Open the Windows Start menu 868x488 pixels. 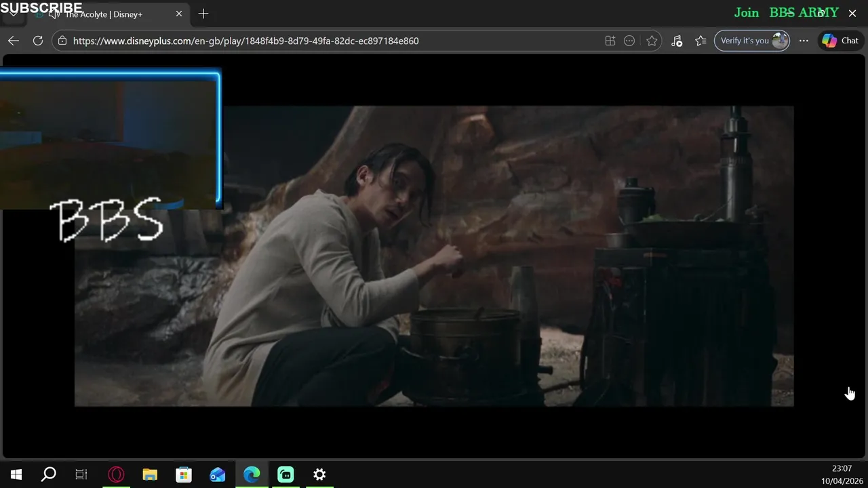(x=16, y=474)
